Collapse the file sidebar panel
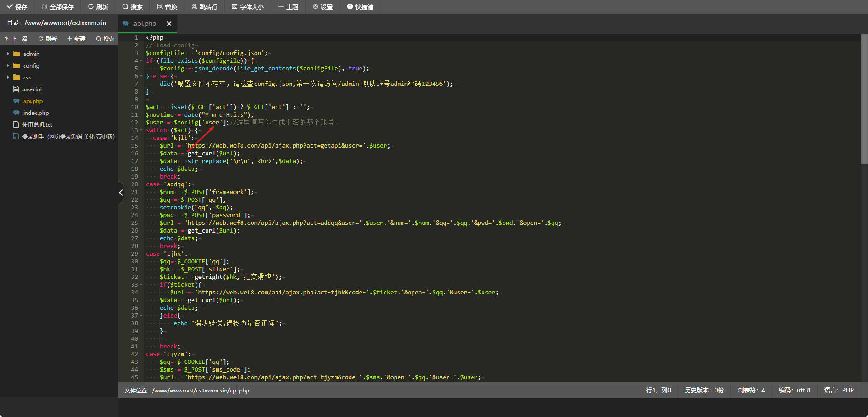This screenshot has height=417, width=868. (x=121, y=193)
